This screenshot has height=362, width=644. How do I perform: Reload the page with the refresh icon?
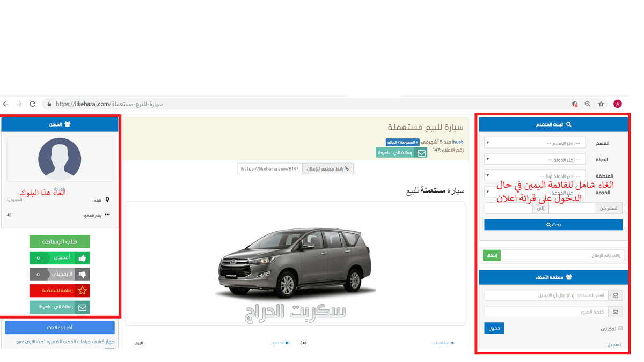[x=32, y=104]
